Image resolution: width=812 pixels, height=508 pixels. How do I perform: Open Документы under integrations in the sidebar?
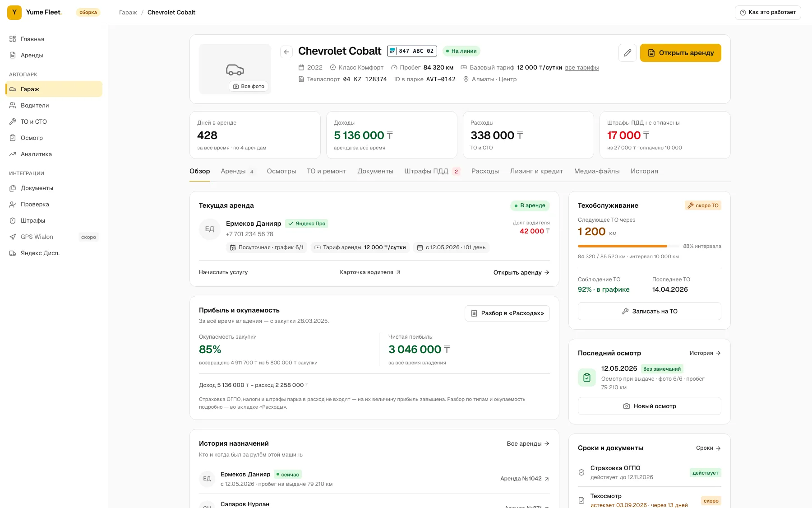point(54,188)
